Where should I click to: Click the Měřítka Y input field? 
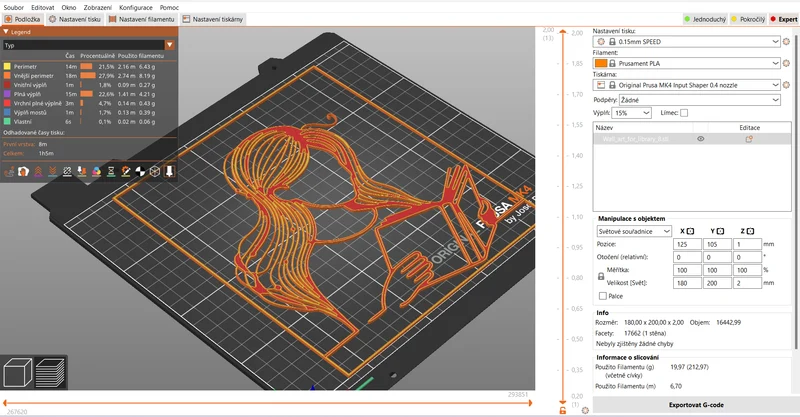tap(717, 270)
